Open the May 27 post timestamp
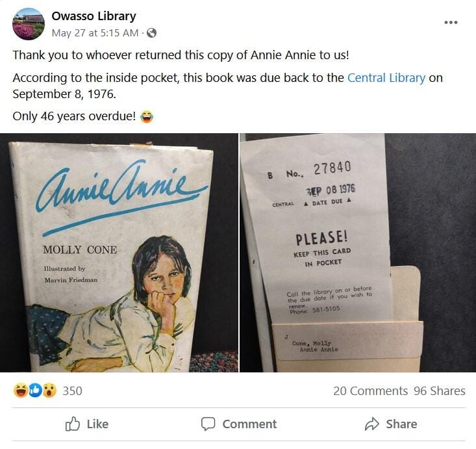The image size is (476, 449). point(95,32)
